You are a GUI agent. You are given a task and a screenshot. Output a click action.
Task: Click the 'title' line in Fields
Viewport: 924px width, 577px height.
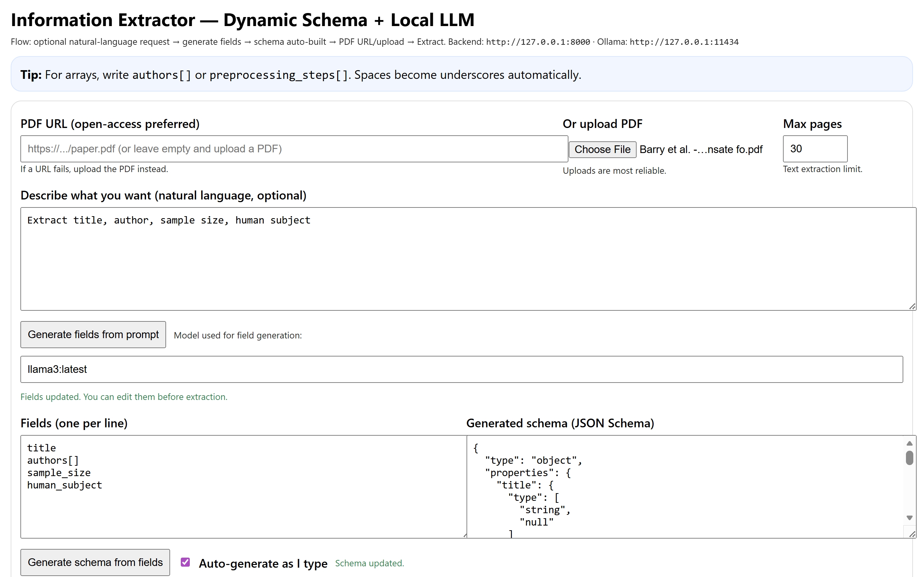click(x=41, y=448)
